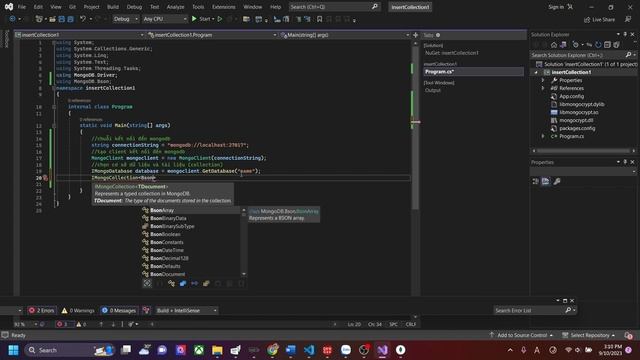
Task: Select libmongocrypt.dylib file
Action: 581,104
